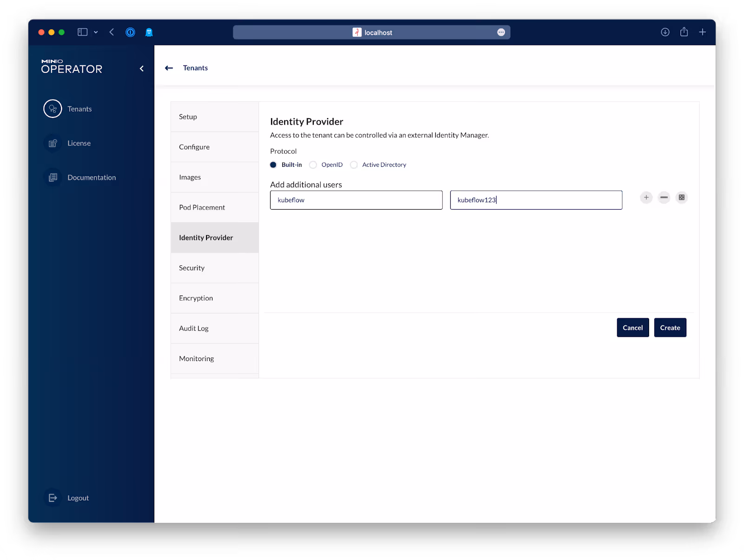Click the localhost address bar
The image size is (744, 560).
pos(372,32)
